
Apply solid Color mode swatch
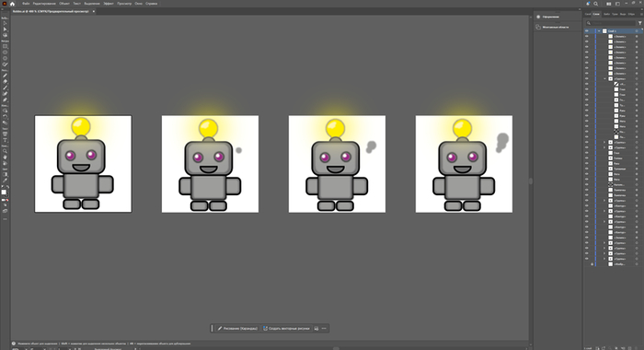click(3, 200)
